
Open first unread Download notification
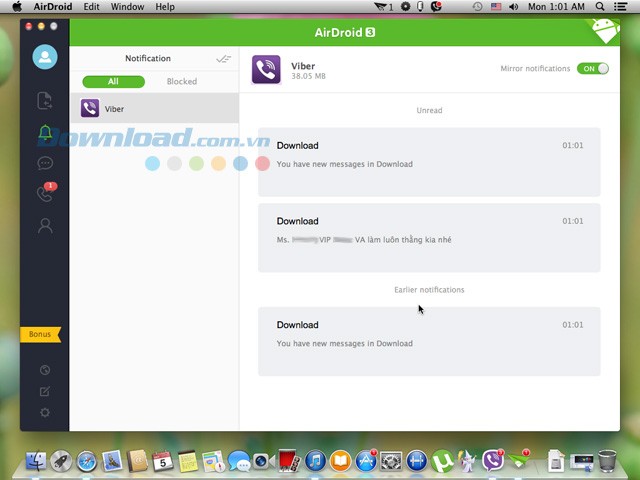429,161
